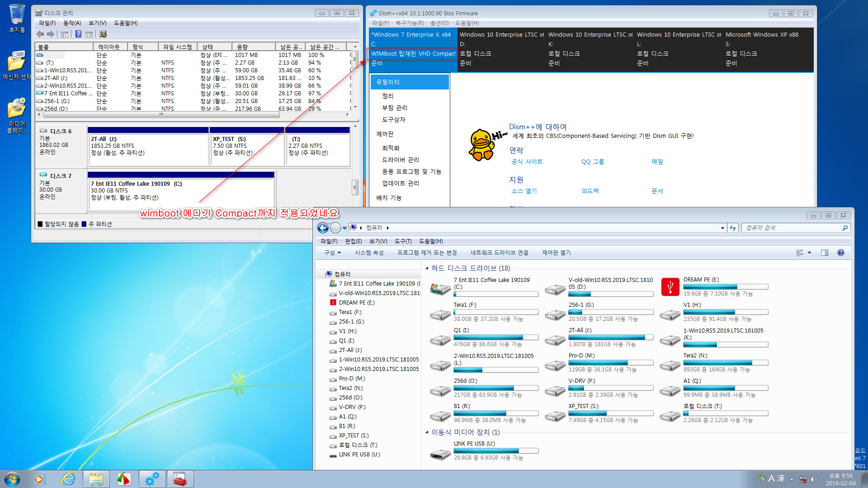The height and width of the screenshot is (488, 868).
Task: Click Change view icon in Explorer toolbar
Action: (800, 253)
